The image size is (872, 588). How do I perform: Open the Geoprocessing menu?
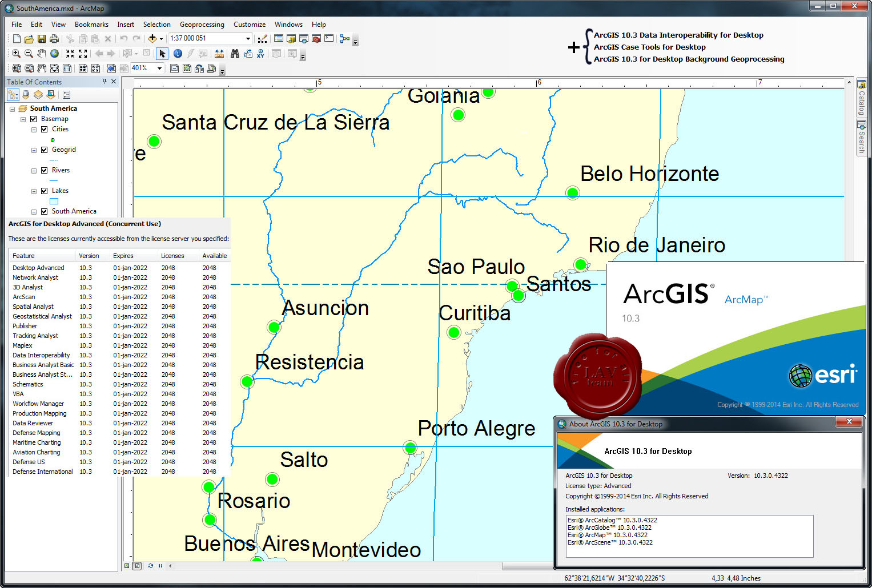[x=202, y=25]
